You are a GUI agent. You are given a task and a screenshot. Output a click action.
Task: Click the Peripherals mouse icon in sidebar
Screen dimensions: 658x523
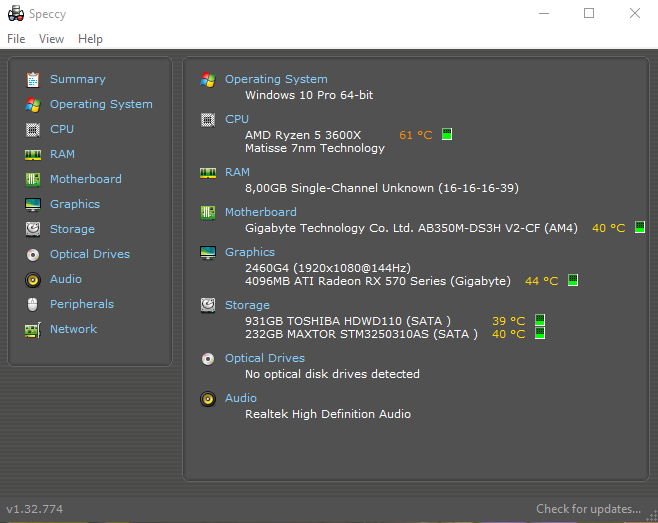click(33, 305)
